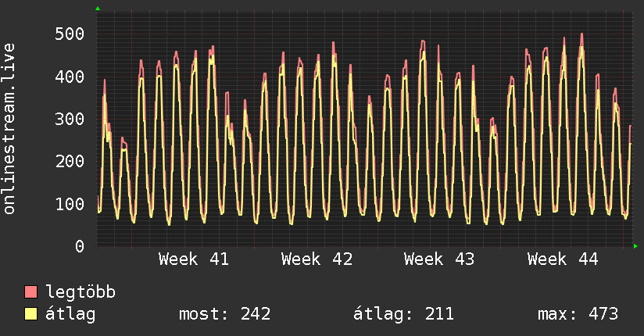Click the Week 44 axis label

coord(563,259)
